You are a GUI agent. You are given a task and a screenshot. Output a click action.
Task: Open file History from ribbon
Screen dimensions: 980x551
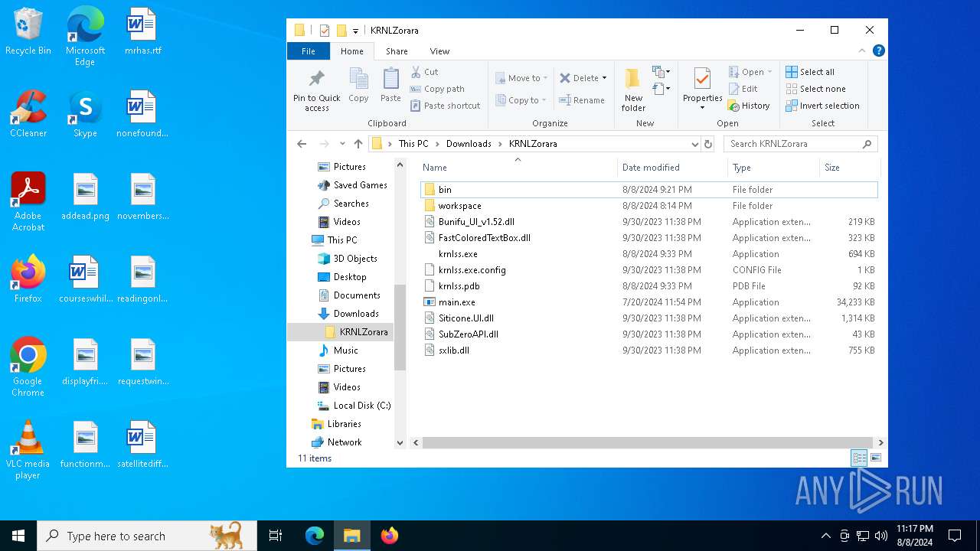(x=749, y=106)
